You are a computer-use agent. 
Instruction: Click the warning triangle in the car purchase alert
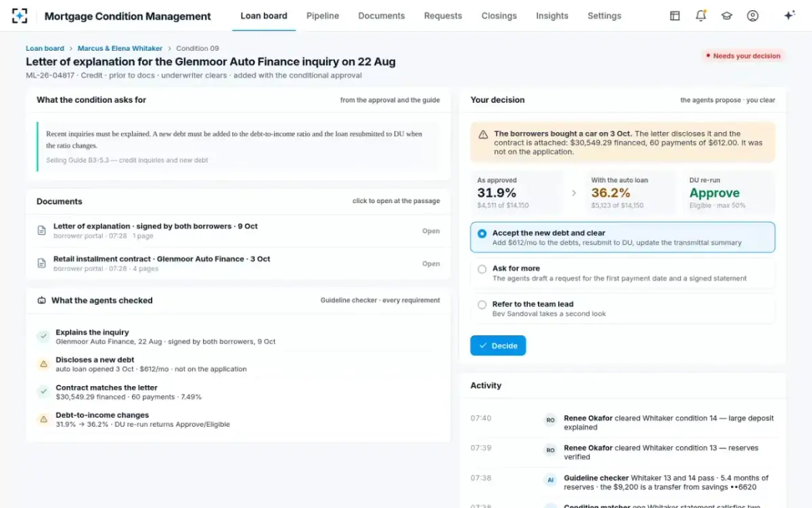pos(483,135)
